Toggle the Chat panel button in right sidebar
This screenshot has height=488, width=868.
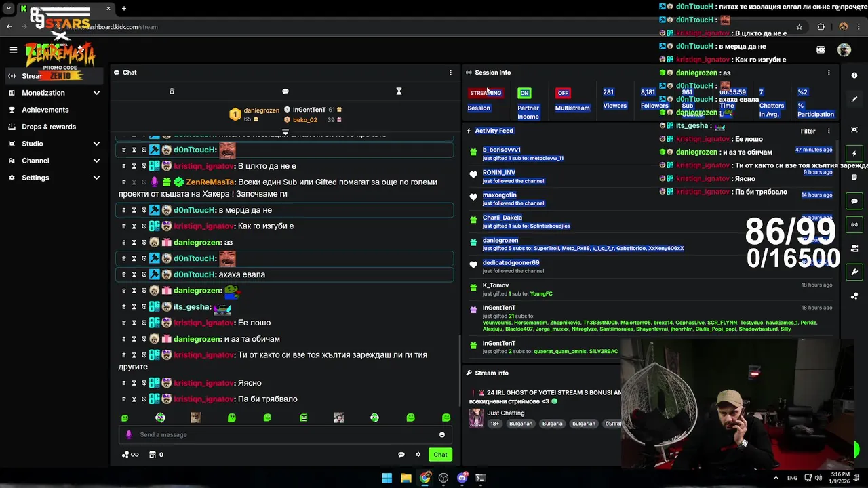(854, 201)
